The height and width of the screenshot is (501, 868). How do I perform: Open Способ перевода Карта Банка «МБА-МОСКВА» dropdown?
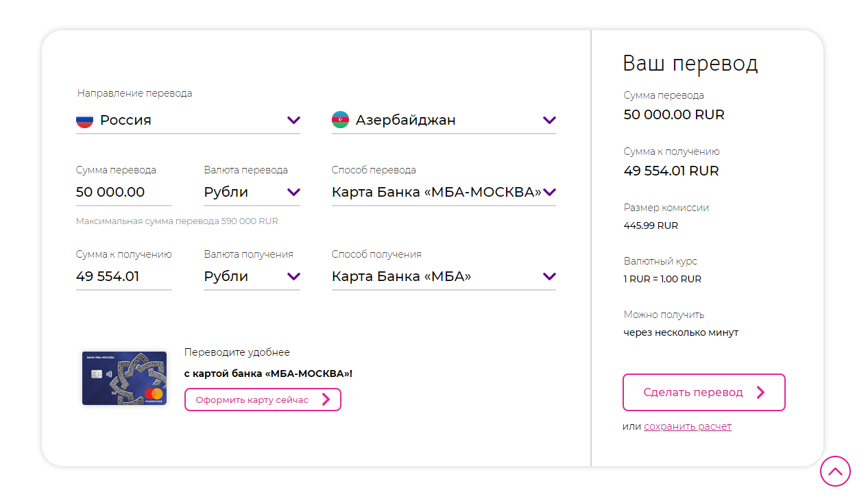pos(444,192)
